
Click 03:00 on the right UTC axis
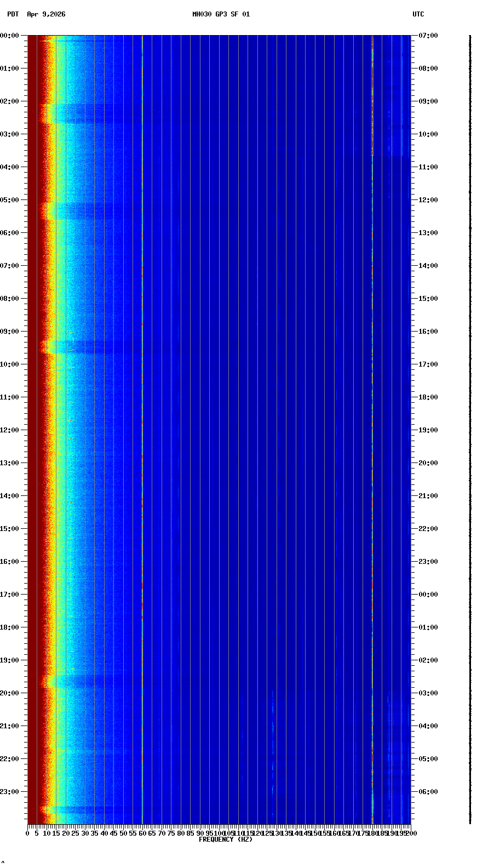pyautogui.click(x=428, y=693)
